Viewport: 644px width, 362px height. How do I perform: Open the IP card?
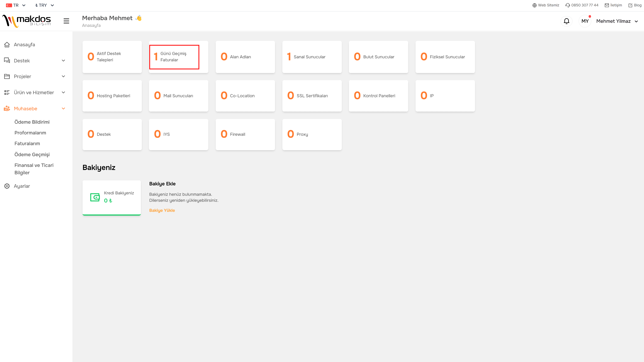click(x=445, y=96)
